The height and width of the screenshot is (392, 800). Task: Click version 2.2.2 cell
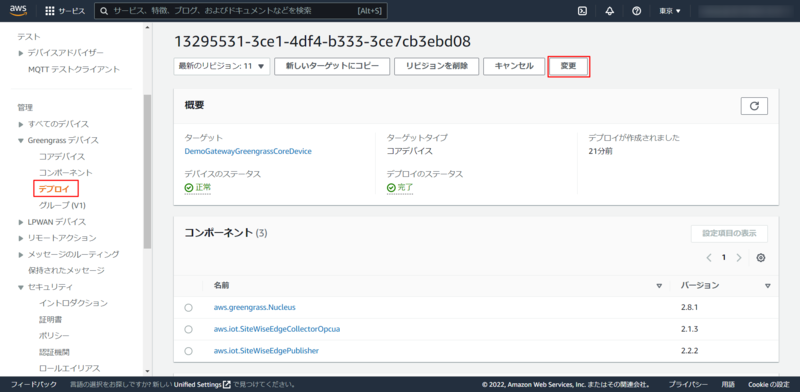click(689, 351)
